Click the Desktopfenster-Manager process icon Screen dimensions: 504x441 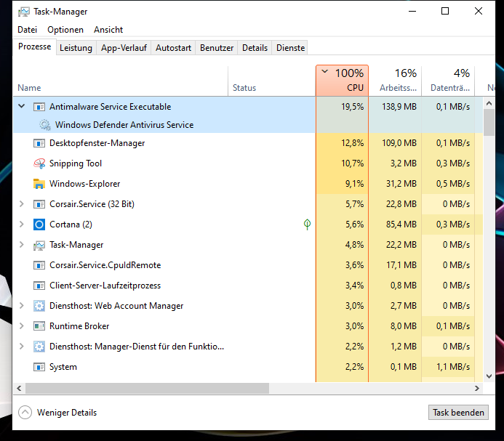pos(39,143)
